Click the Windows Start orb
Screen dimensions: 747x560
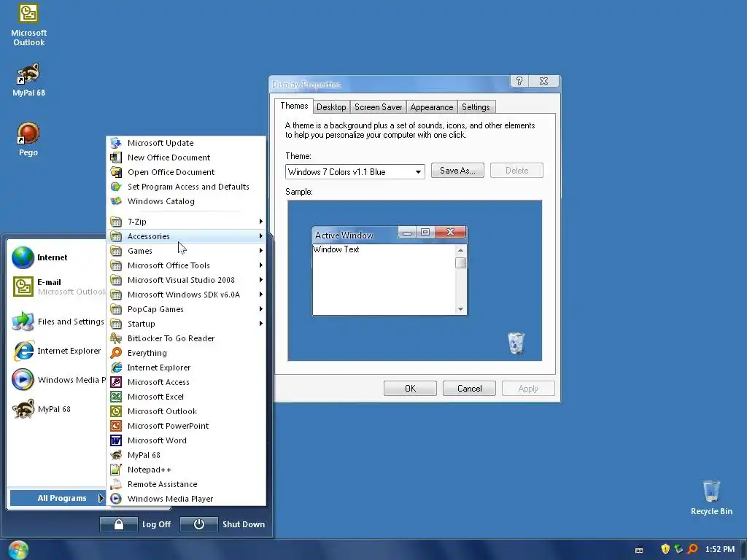pyautogui.click(x=18, y=550)
